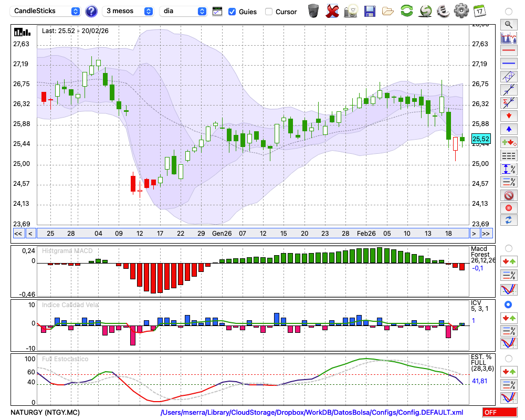Select the blue horizontal line drawing tool
The height and width of the screenshot is (420, 525).
pyautogui.click(x=508, y=64)
